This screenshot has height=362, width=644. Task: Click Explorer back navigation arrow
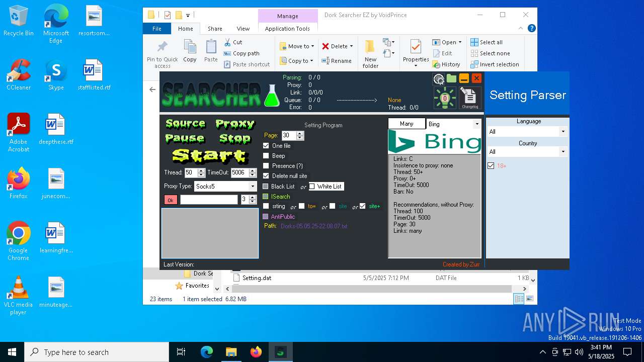152,89
